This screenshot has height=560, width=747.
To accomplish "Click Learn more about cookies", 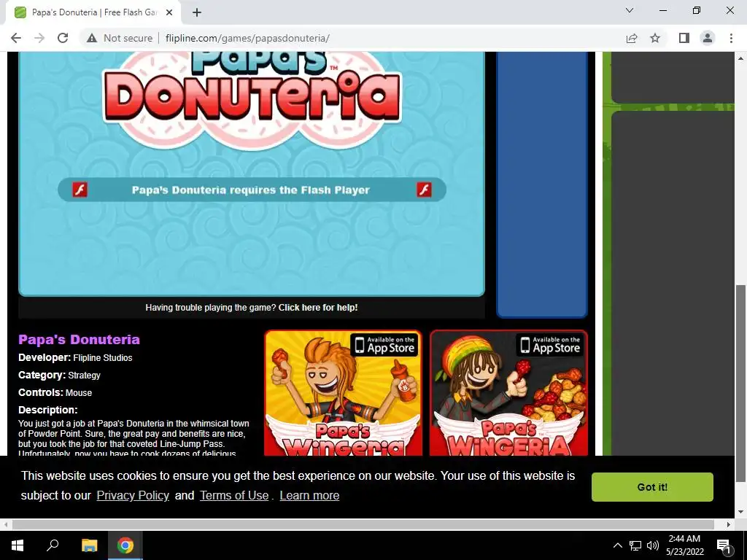I will (309, 495).
